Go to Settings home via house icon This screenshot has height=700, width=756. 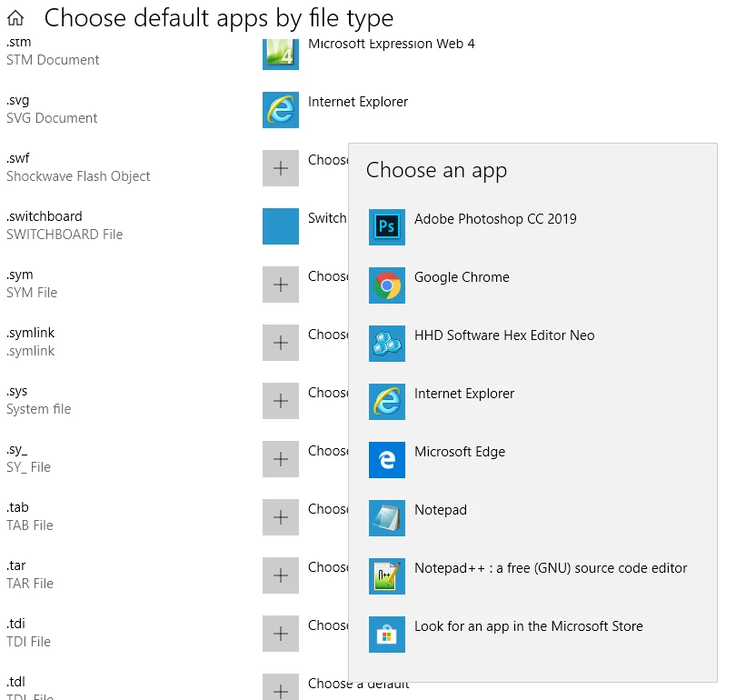coord(15,18)
